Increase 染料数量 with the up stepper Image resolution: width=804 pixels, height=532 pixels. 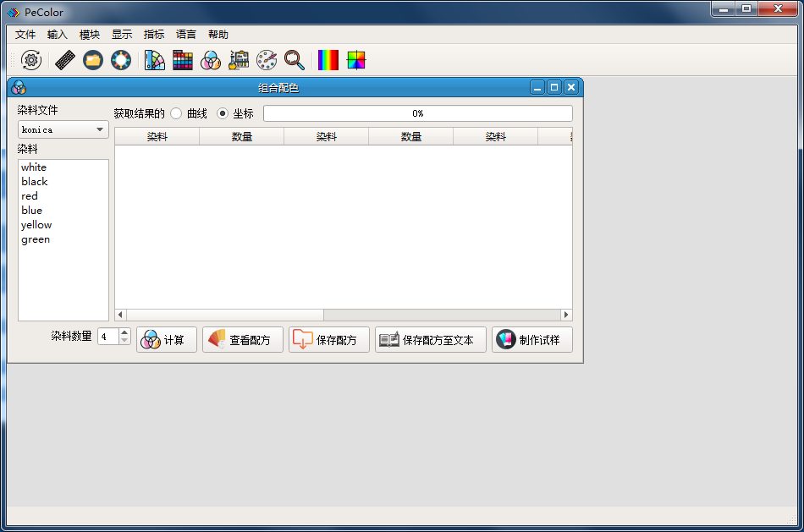tap(124, 332)
